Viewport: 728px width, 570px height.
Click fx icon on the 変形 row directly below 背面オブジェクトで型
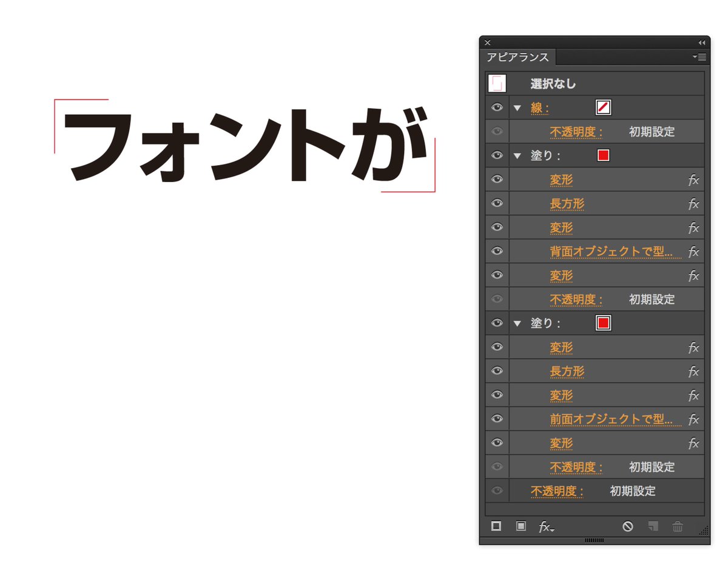click(693, 276)
